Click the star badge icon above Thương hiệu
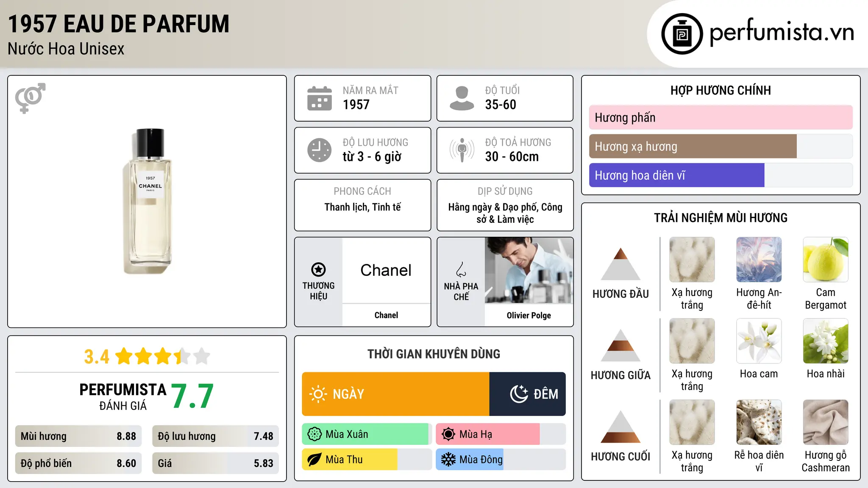Screen dimensions: 868x488 pyautogui.click(x=318, y=269)
